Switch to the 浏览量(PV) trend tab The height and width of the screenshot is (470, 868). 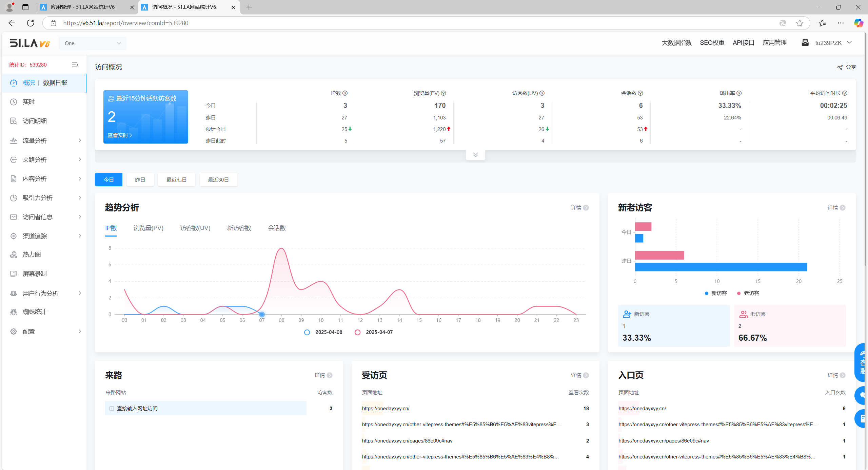pyautogui.click(x=149, y=228)
